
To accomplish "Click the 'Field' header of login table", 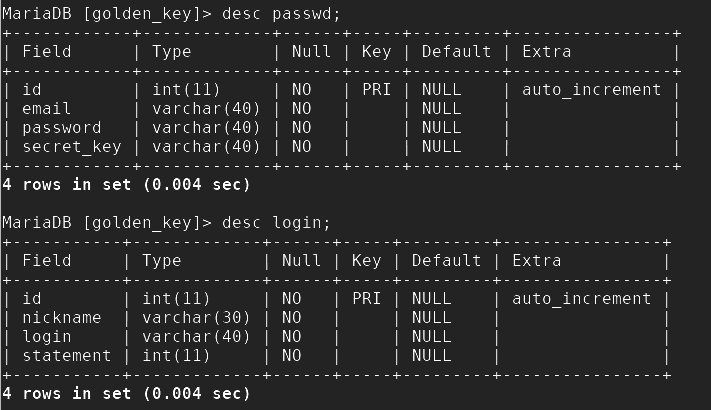I will 46,260.
